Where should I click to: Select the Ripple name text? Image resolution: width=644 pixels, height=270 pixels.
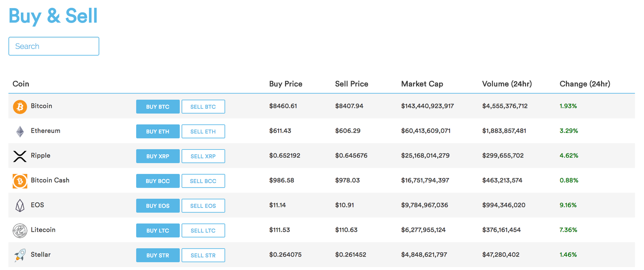tap(41, 156)
